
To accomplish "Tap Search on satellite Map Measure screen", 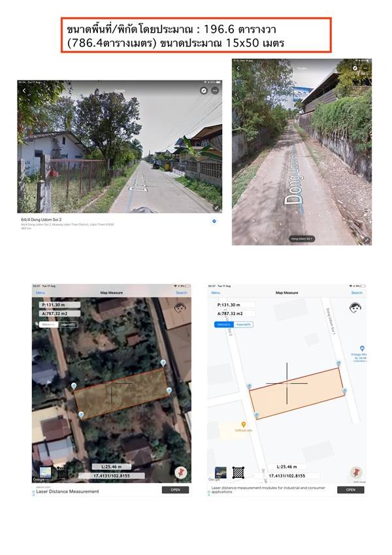I will pos(181,293).
